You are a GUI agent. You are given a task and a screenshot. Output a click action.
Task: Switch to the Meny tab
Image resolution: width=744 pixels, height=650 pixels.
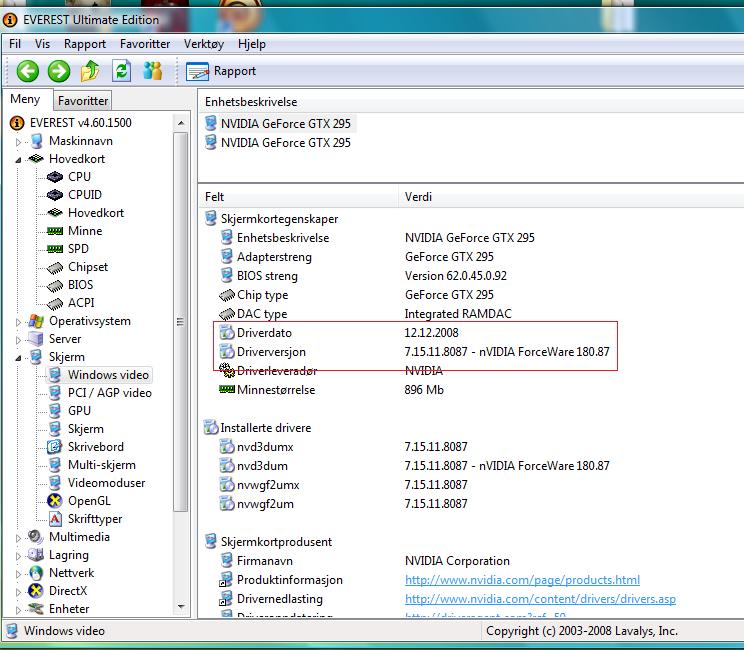click(x=25, y=99)
